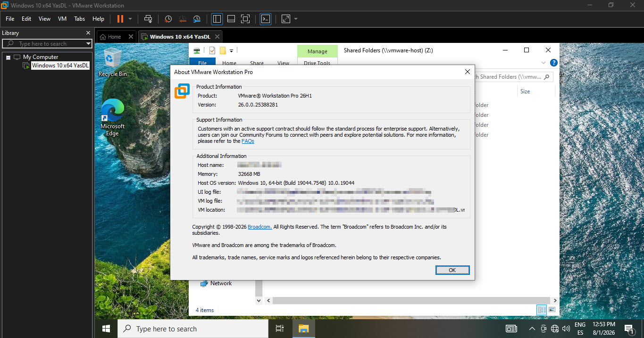Toggle the thumbnail bar view icon
The width and height of the screenshot is (644, 338).
tap(231, 19)
